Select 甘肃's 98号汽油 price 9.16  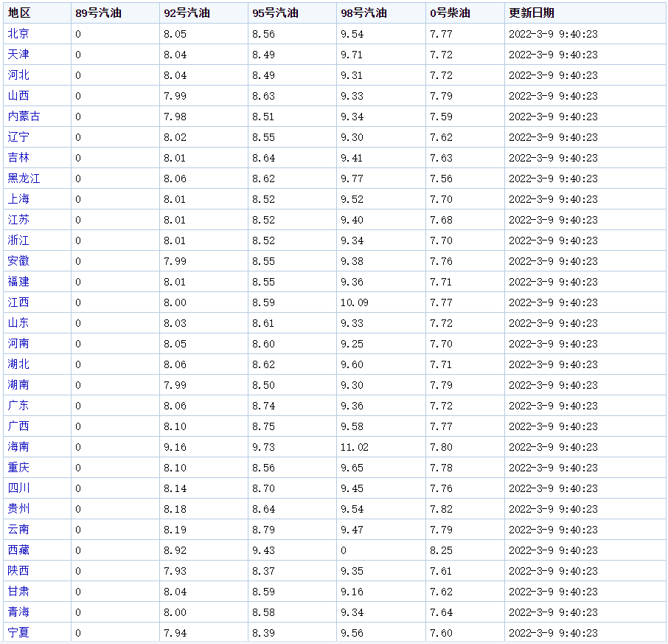pyautogui.click(x=352, y=592)
